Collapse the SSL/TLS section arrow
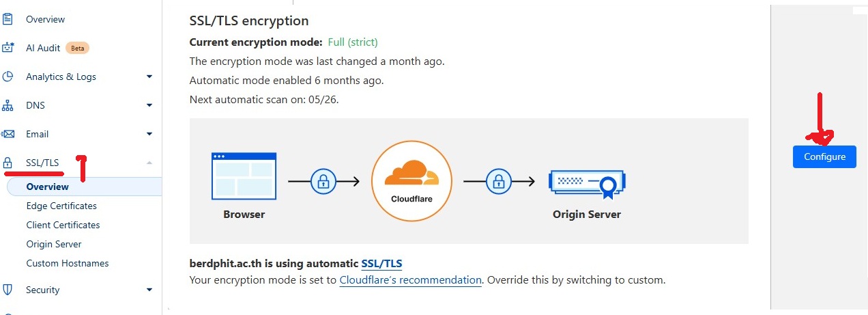868x315 pixels. (149, 163)
